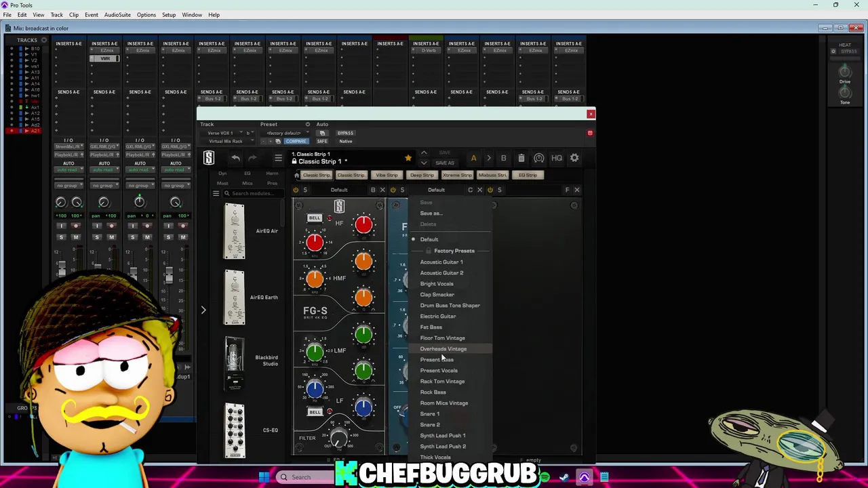Toggle power for the slot F module
868x488 pixels.
[x=490, y=190]
